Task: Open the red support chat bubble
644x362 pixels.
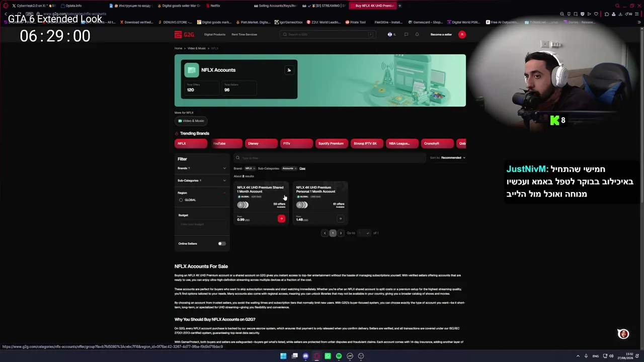Action: [623, 334]
